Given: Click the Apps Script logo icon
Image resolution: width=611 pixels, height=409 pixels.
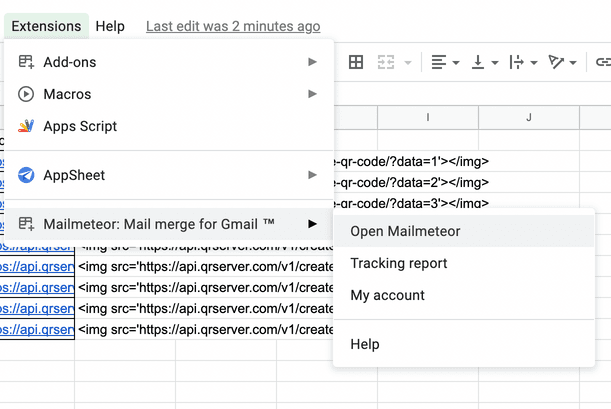Looking at the screenshot, I should click(x=26, y=126).
